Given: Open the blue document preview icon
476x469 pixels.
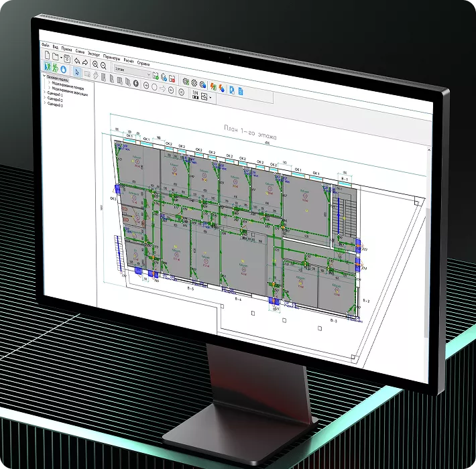Looking at the screenshot, I should click(232, 90).
